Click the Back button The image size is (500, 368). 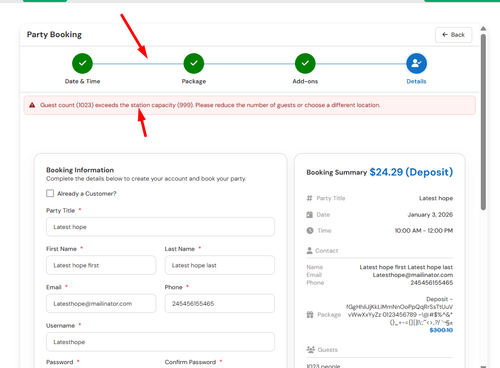click(453, 35)
